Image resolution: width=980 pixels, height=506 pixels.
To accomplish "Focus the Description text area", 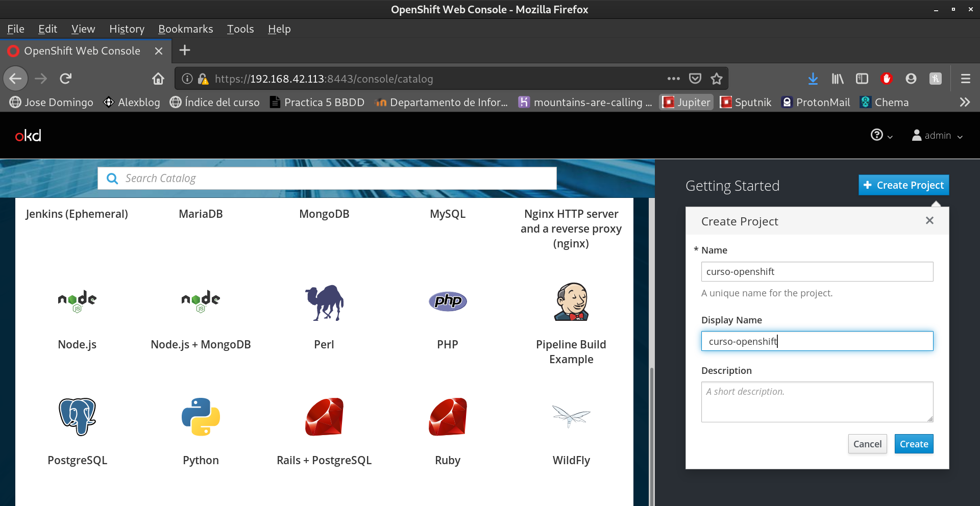I will point(817,402).
